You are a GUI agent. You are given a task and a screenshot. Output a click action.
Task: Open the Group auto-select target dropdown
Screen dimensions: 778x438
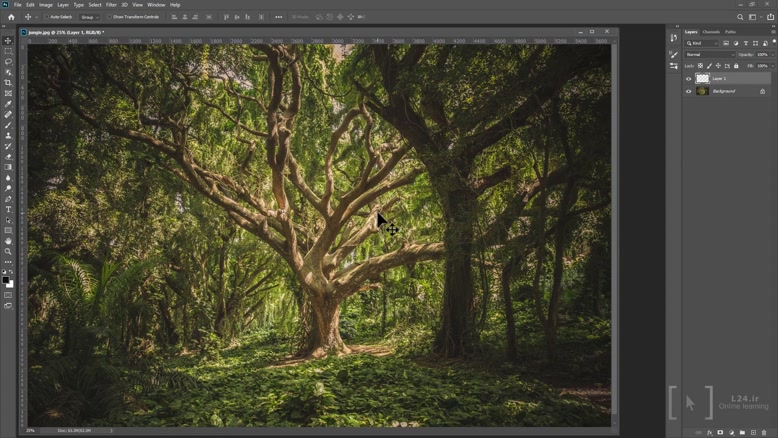coord(89,17)
